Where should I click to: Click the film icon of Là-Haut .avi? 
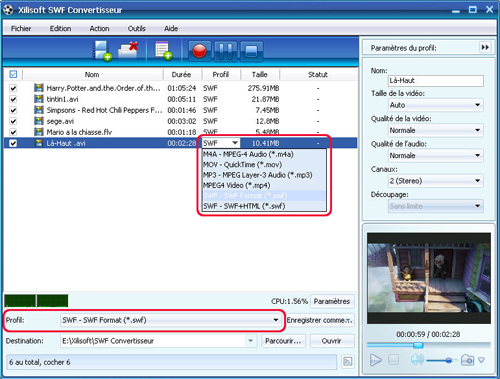pos(39,143)
